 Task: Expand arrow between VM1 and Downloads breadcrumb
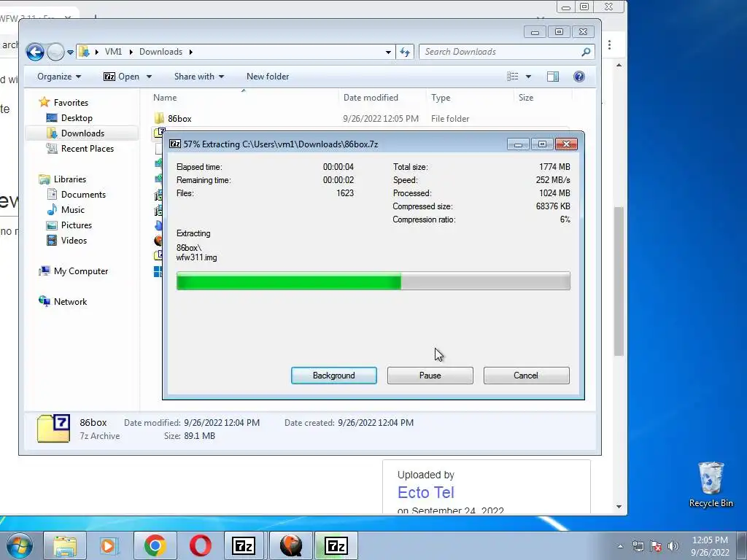pos(131,52)
